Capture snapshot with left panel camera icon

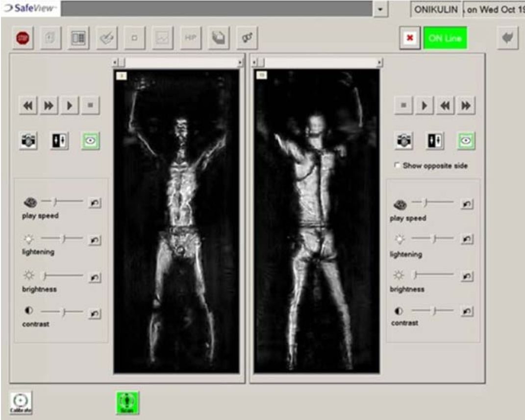pos(28,141)
